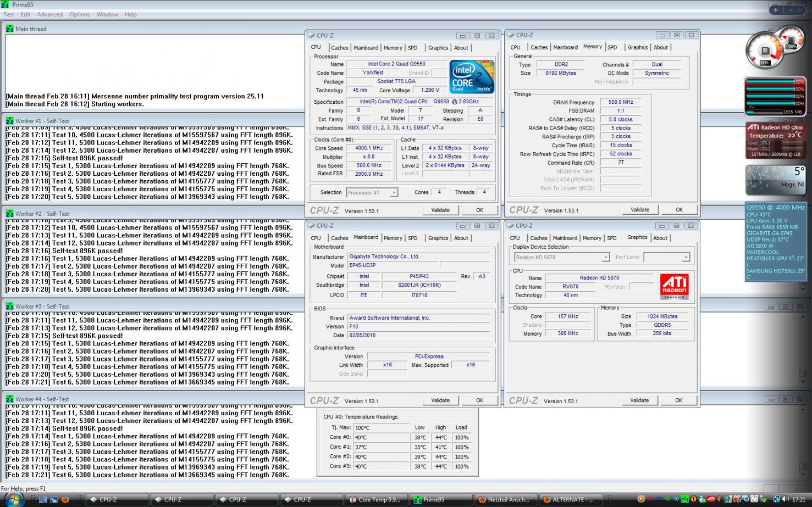Click Show Desktop quick launch icon
812x507 pixels.
(x=43, y=500)
